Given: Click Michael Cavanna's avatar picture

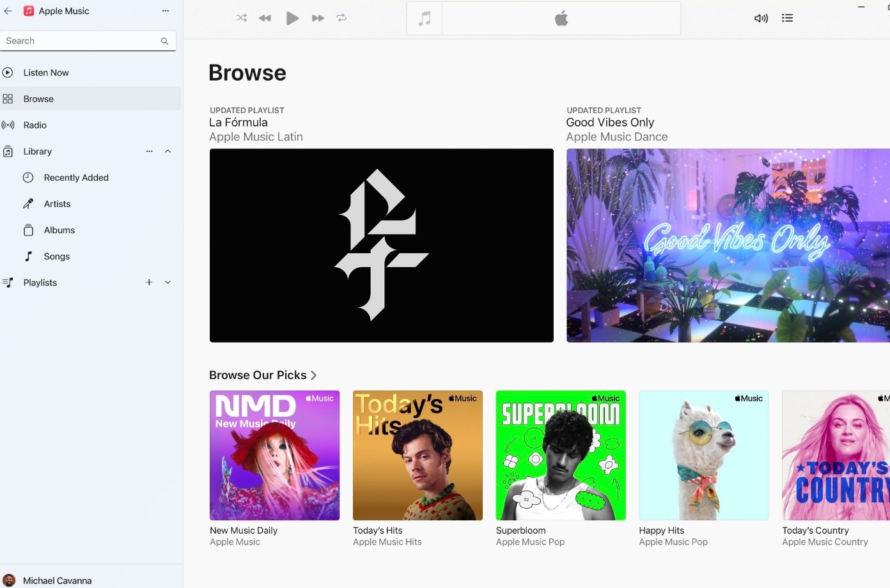Looking at the screenshot, I should point(9,580).
